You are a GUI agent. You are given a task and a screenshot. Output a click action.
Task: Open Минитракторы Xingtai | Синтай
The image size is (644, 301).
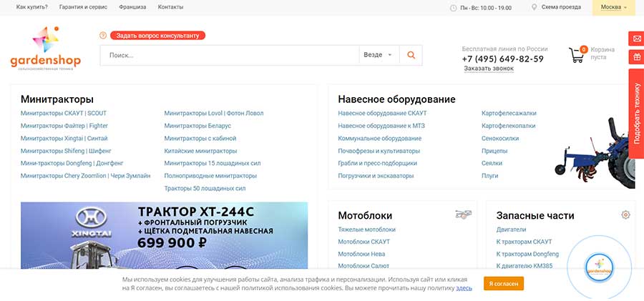(64, 139)
